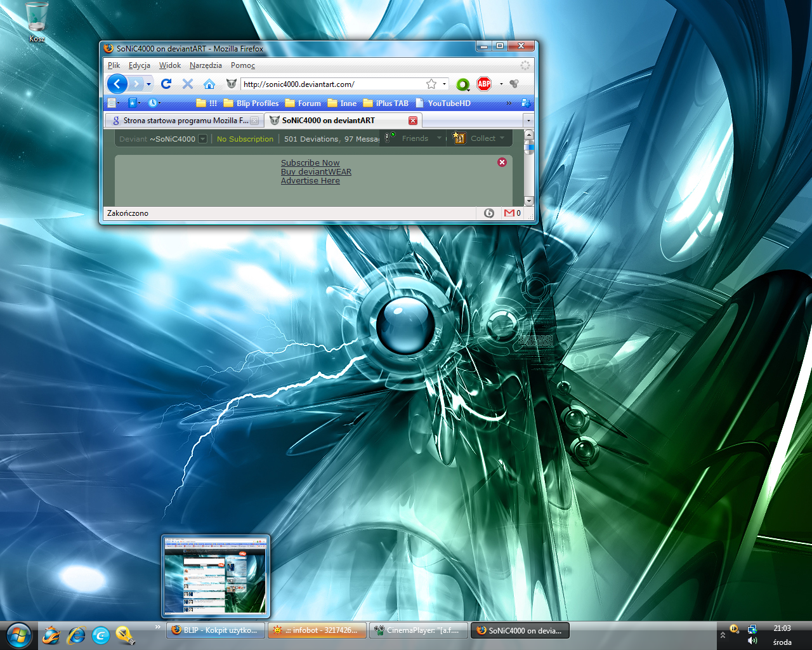Click the No Subscription link
The image size is (812, 650).
245,139
